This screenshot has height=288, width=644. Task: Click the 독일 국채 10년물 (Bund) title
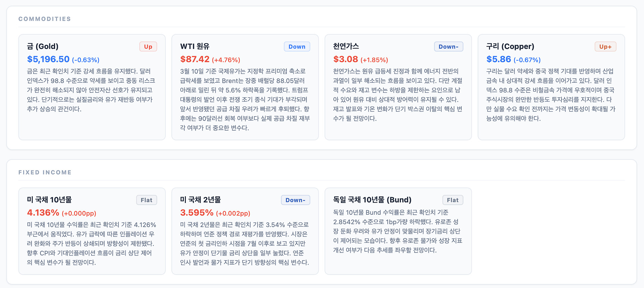click(x=372, y=200)
